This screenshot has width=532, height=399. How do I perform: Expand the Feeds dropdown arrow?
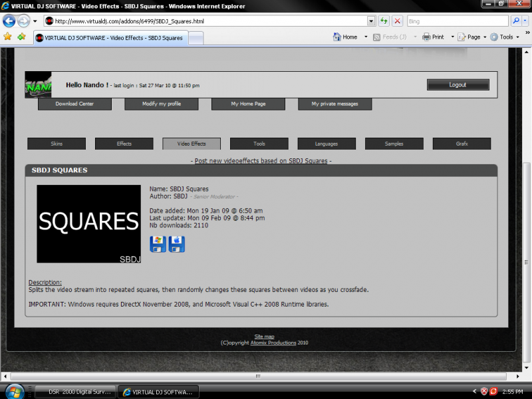coord(415,37)
